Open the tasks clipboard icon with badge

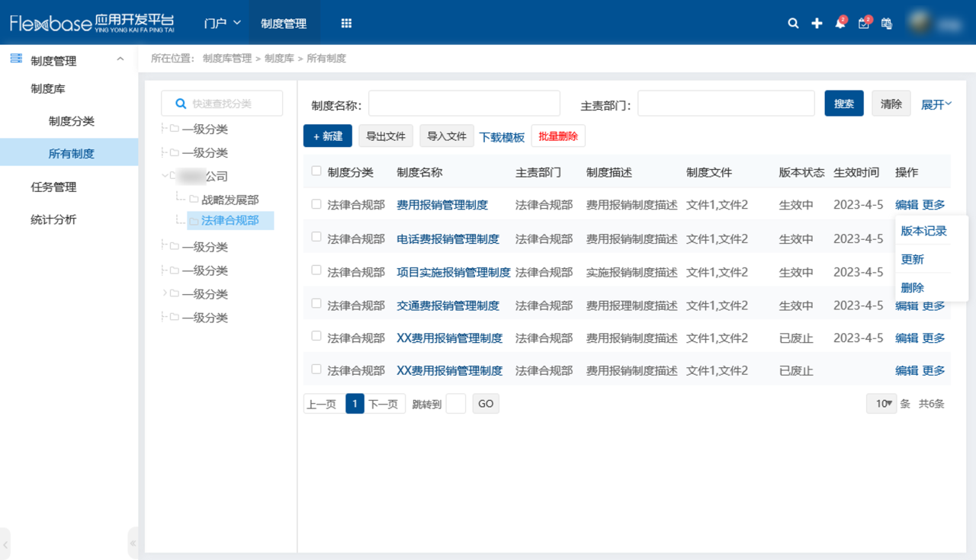[863, 24]
